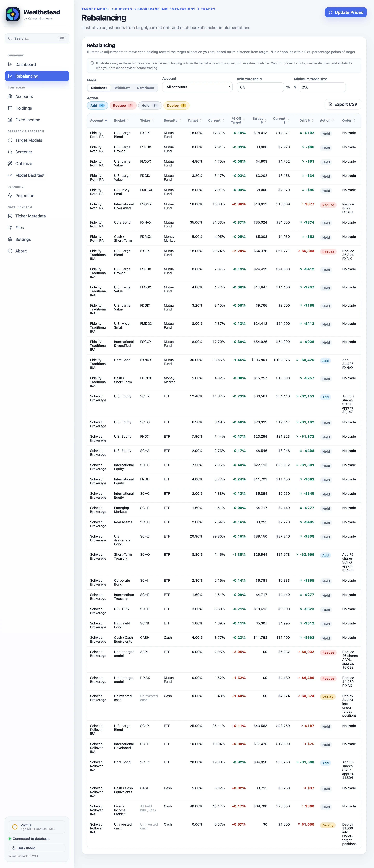
Task: Click the Dashboard bar chart icon
Action: 10,64
